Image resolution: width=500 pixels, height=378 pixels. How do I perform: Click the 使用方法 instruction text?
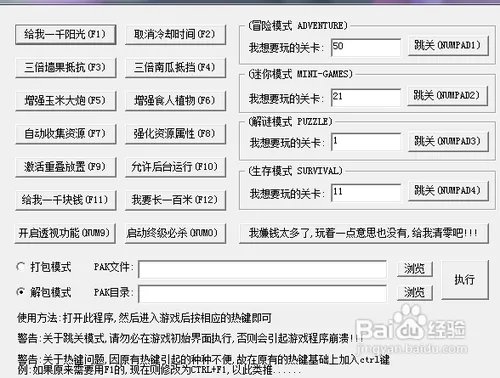click(144, 318)
